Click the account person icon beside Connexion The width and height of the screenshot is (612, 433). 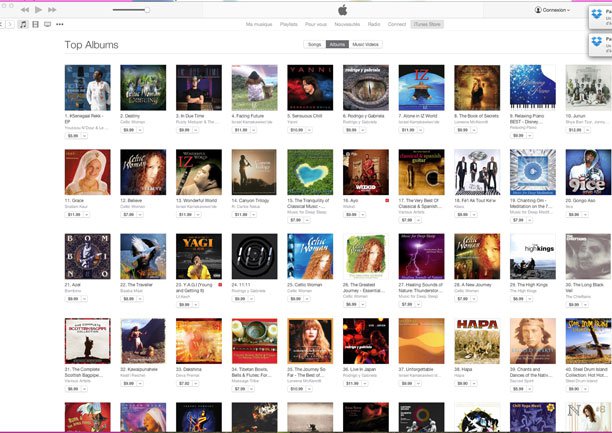[538, 10]
